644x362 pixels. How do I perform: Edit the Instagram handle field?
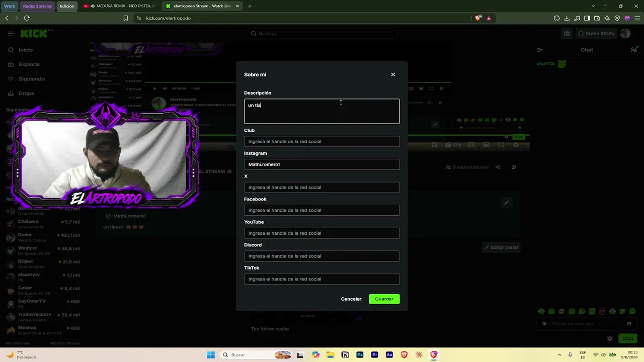(322, 164)
